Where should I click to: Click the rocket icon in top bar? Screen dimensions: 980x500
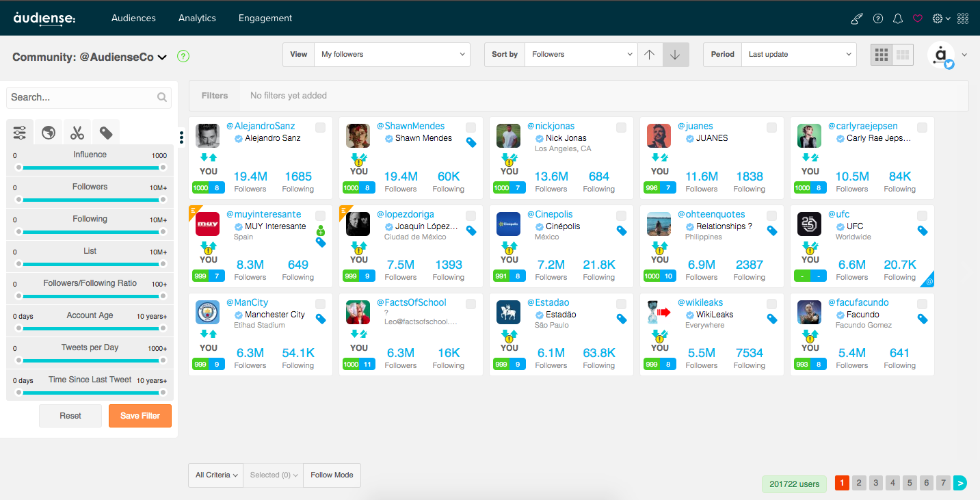click(856, 18)
